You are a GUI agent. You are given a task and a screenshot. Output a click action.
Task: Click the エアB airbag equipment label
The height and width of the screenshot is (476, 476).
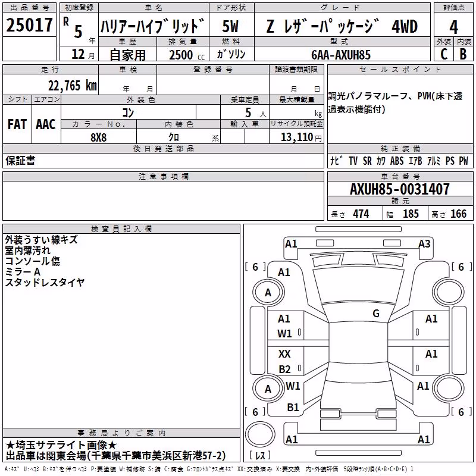coord(415,161)
